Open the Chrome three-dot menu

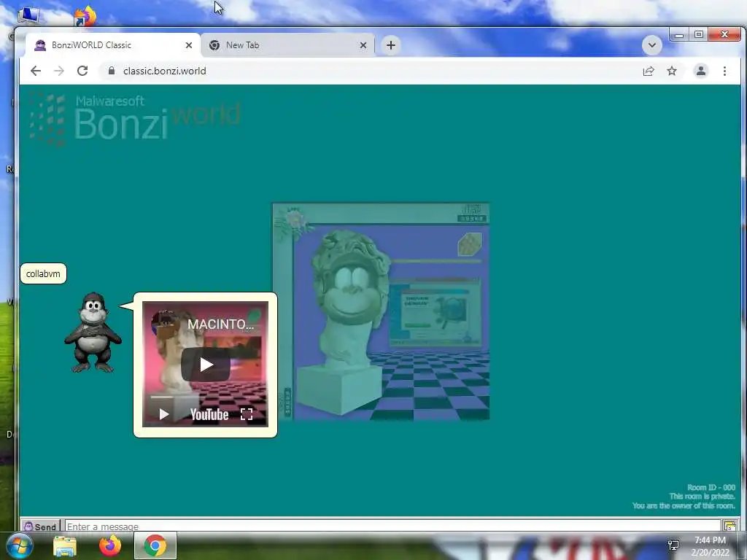pyautogui.click(x=724, y=71)
